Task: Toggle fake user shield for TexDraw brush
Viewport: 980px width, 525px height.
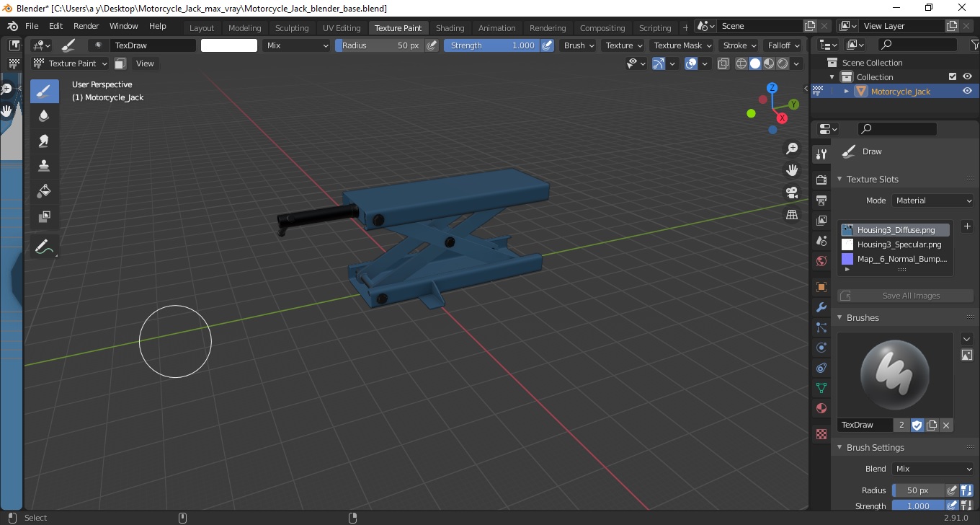Action: coord(917,425)
